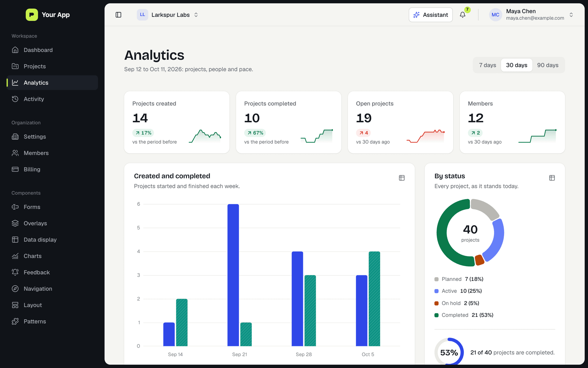Click the Planned gray legend swatch
588x368 pixels.
click(436, 279)
